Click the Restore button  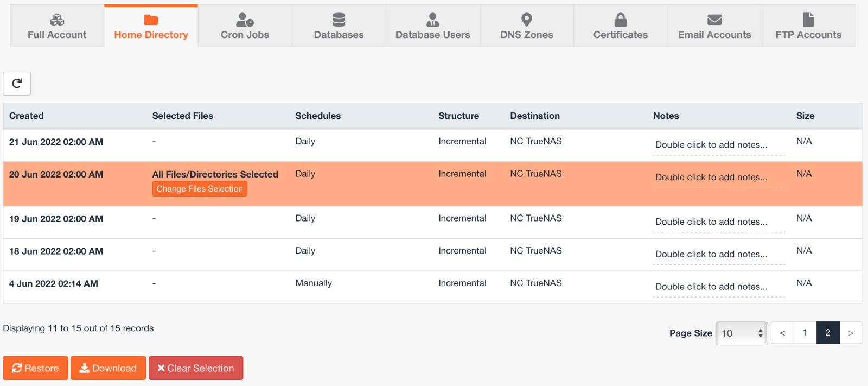[x=35, y=368]
